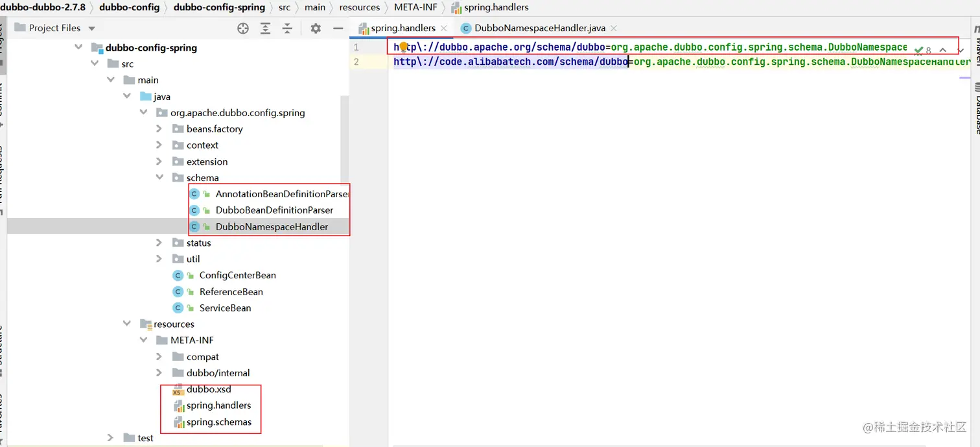Select ServiceBean class
The width and height of the screenshot is (980, 447).
(x=225, y=308)
